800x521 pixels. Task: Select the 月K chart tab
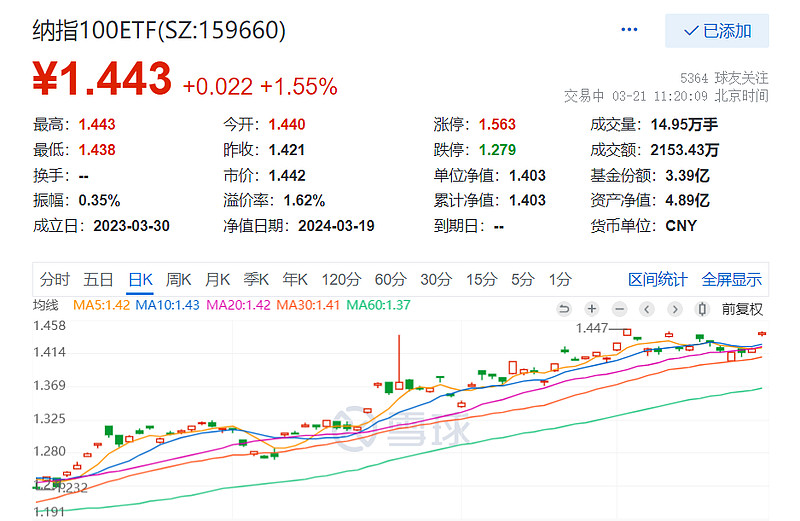click(x=217, y=280)
